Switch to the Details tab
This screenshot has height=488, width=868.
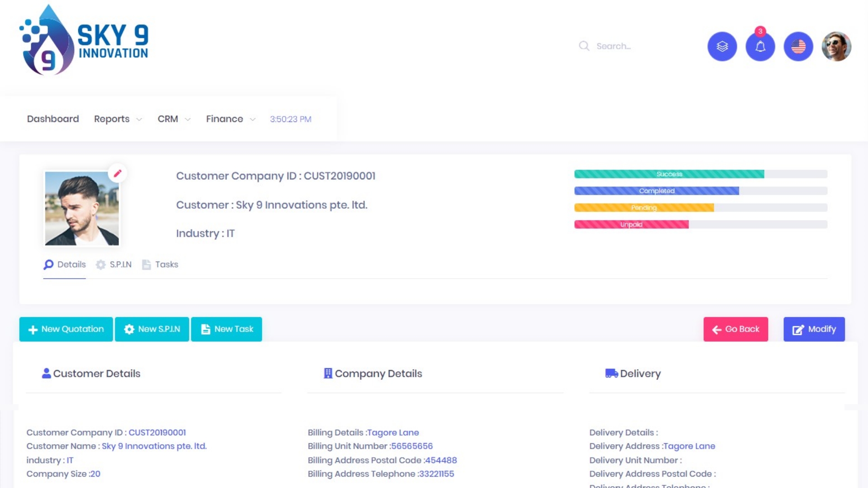point(65,265)
